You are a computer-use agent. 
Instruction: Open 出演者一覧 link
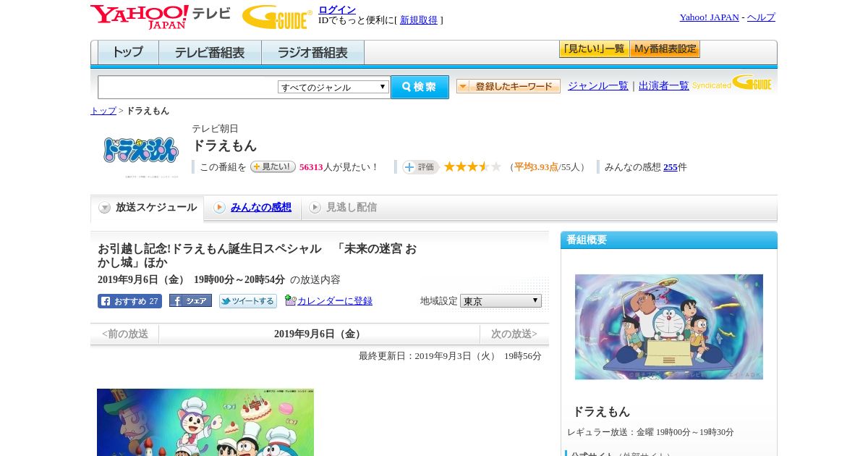(x=664, y=85)
